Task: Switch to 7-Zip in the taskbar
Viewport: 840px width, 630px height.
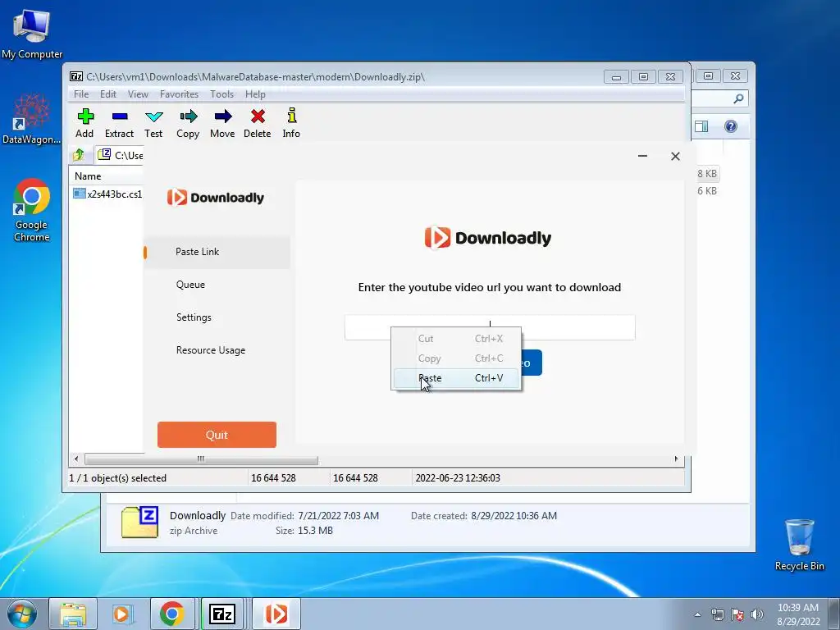Action: pos(221,614)
